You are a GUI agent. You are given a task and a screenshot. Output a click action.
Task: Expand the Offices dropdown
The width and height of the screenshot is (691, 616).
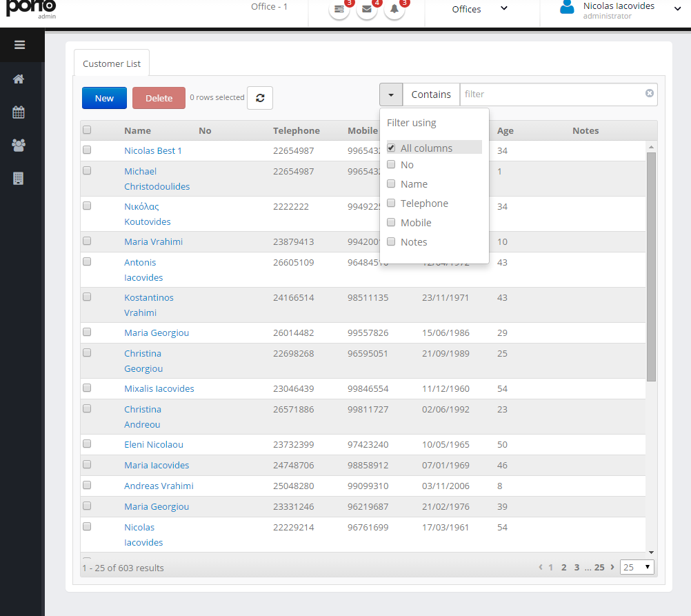tap(479, 9)
